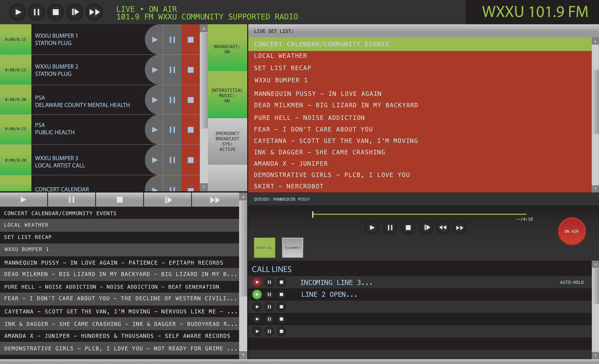Pause the Delaware County Mental Health PSA
Screen dimensions: 599x364
point(172,100)
